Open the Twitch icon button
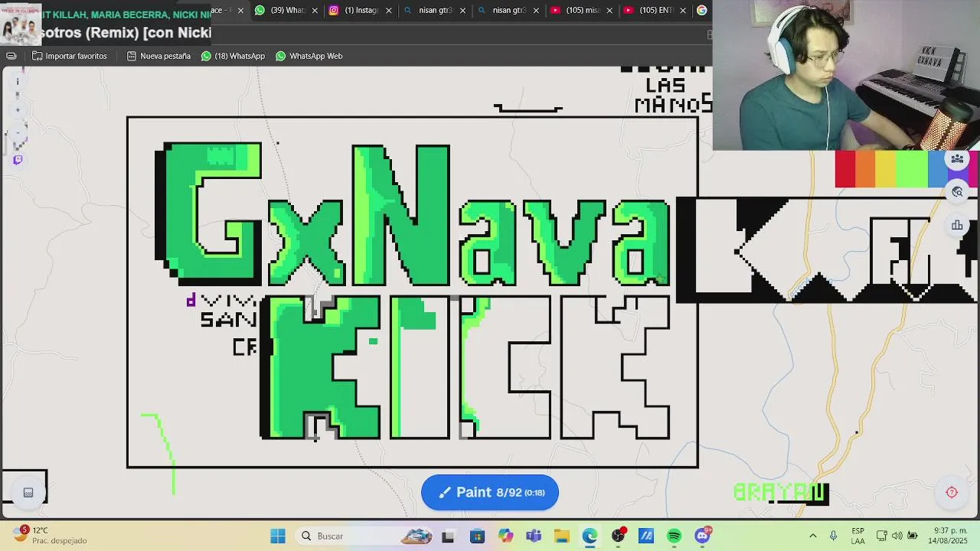 pos(18,160)
